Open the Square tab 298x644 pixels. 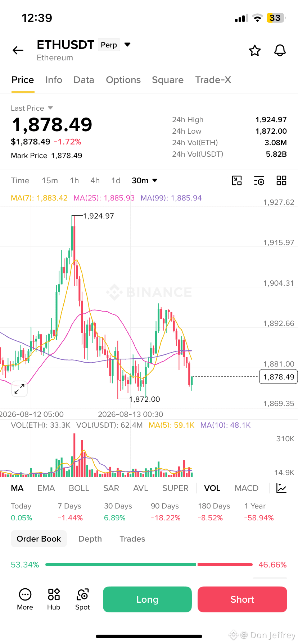(x=168, y=80)
